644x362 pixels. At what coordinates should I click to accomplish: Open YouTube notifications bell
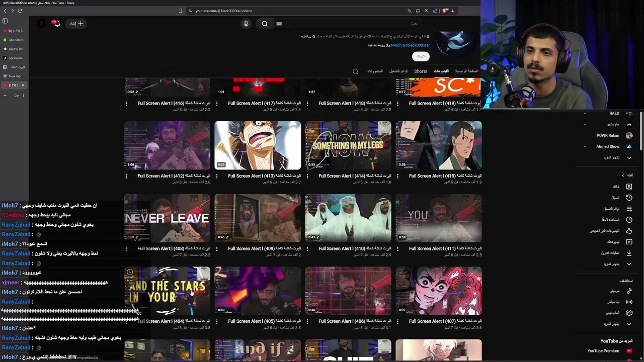pos(56,23)
